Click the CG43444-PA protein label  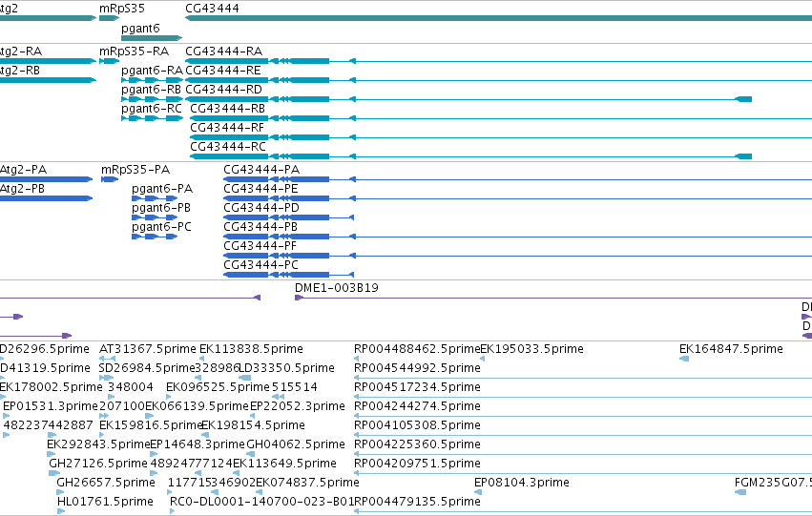(261, 170)
